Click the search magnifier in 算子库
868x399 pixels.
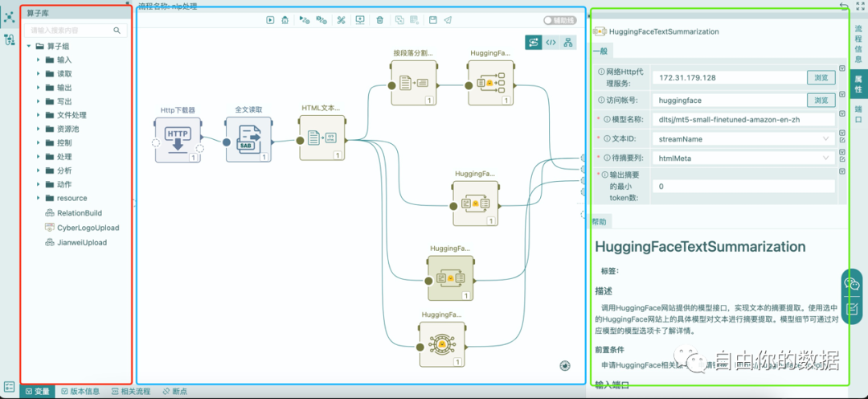tap(117, 31)
